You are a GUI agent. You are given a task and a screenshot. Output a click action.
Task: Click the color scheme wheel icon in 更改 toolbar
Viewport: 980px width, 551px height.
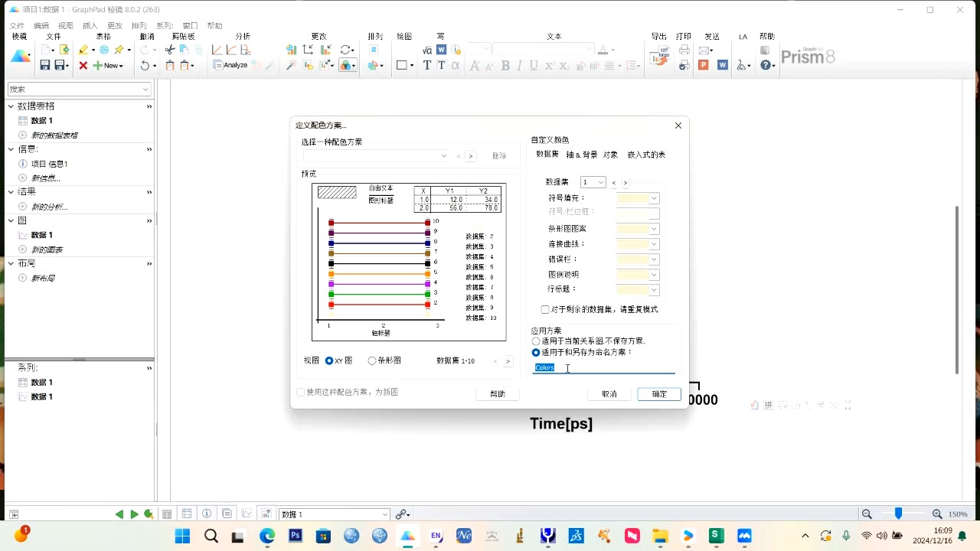click(347, 65)
